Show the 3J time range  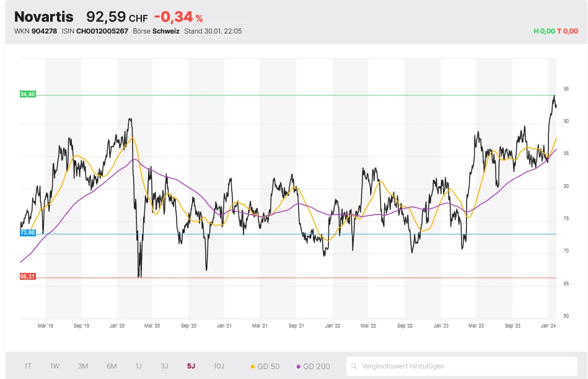pyautogui.click(x=164, y=366)
